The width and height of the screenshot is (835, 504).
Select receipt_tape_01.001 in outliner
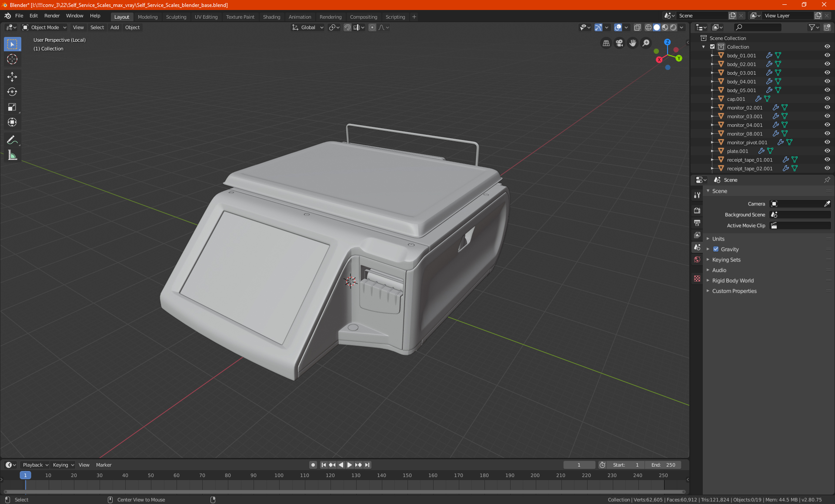[x=749, y=160]
